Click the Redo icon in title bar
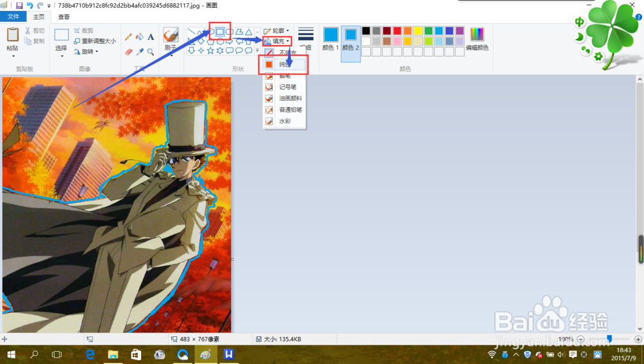 [40, 6]
